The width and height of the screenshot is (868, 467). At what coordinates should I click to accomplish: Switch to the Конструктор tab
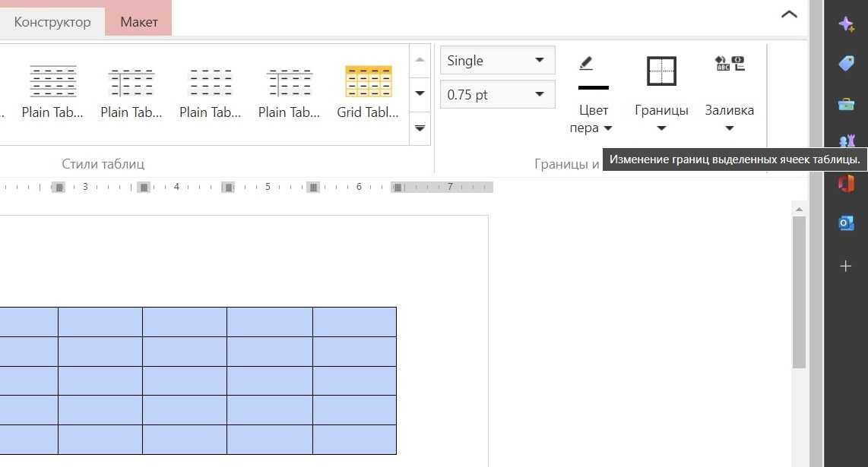(x=52, y=22)
